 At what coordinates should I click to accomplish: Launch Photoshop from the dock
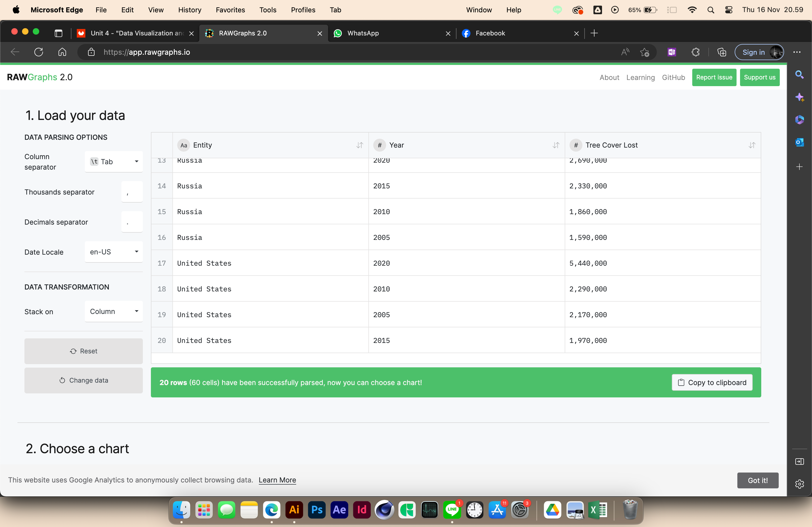pyautogui.click(x=317, y=510)
